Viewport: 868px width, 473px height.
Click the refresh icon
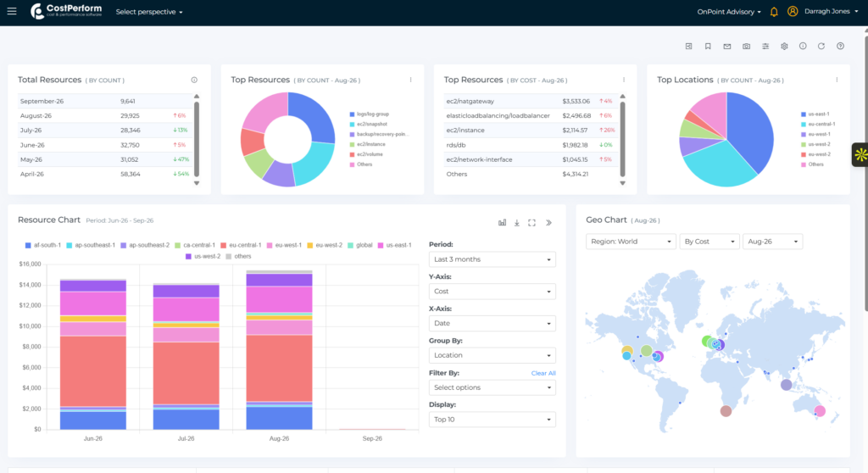pos(821,47)
